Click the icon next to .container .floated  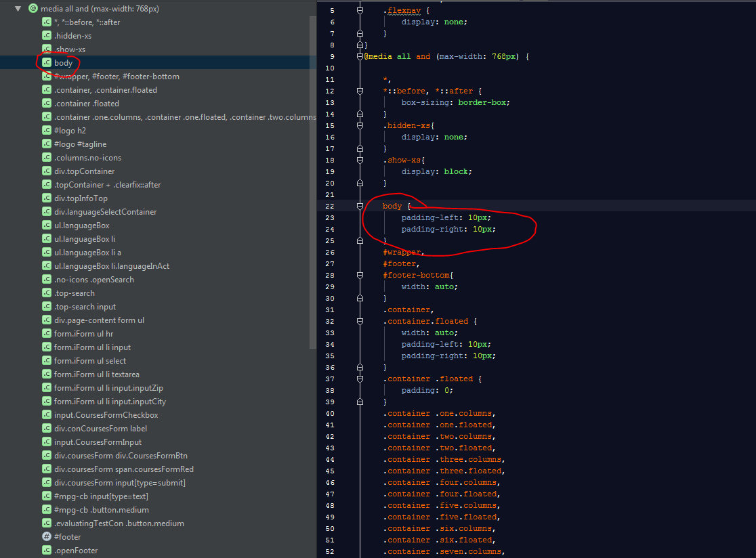coord(47,103)
